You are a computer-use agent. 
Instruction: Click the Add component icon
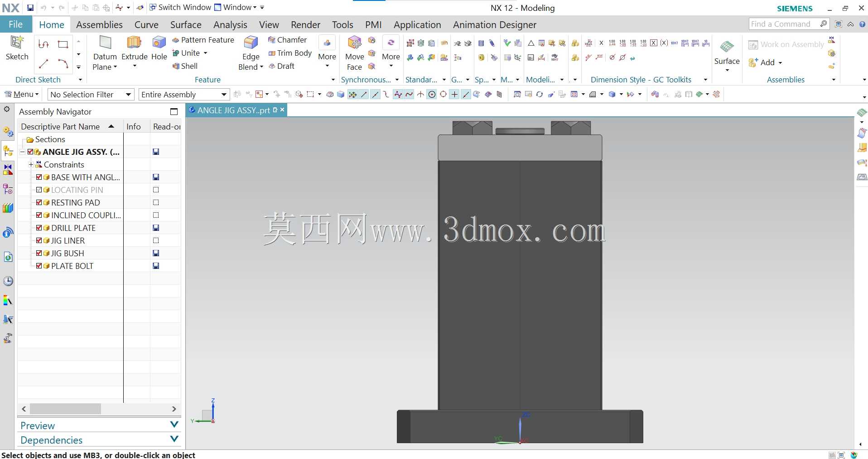pos(753,62)
